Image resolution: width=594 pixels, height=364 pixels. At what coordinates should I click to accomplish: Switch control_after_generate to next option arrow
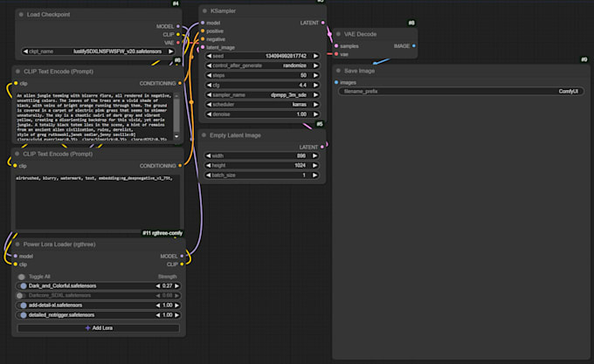(315, 65)
